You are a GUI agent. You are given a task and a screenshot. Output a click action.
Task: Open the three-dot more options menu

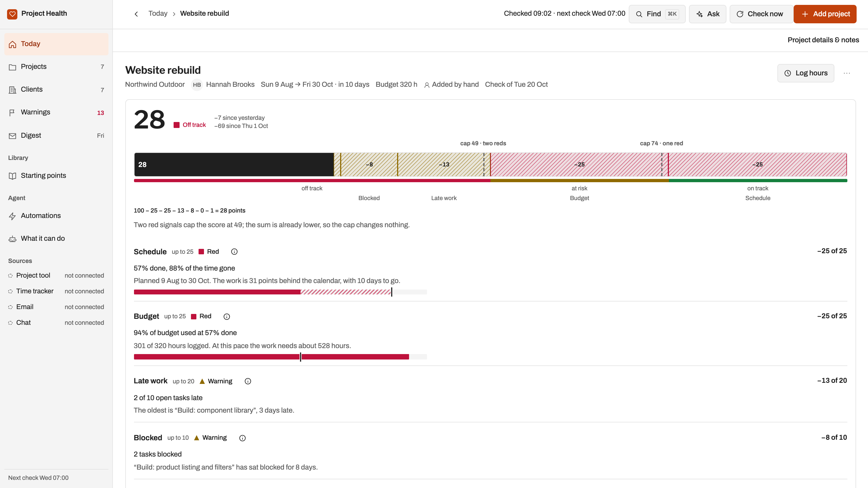(x=846, y=73)
